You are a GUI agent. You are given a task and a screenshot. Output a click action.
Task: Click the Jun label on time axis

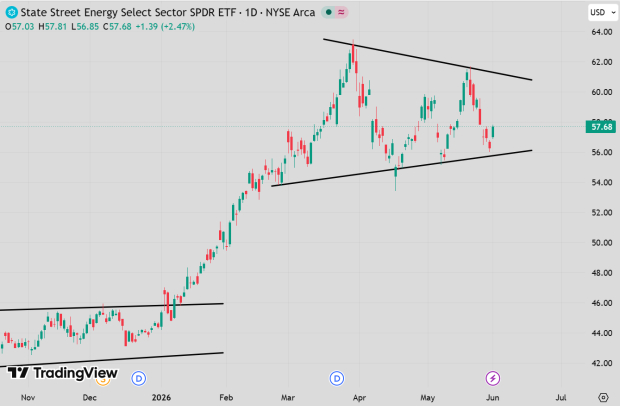click(x=493, y=397)
